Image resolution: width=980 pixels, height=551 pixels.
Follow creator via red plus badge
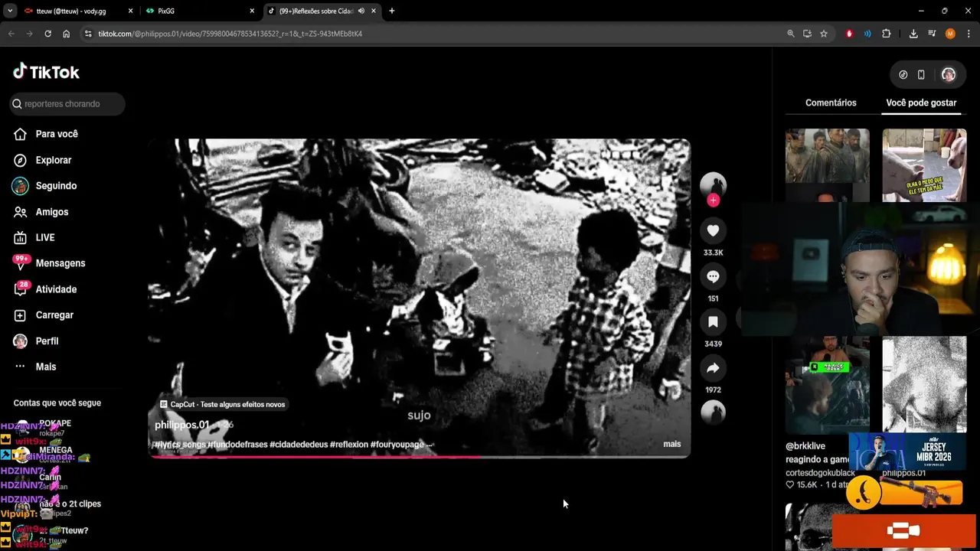tap(713, 201)
